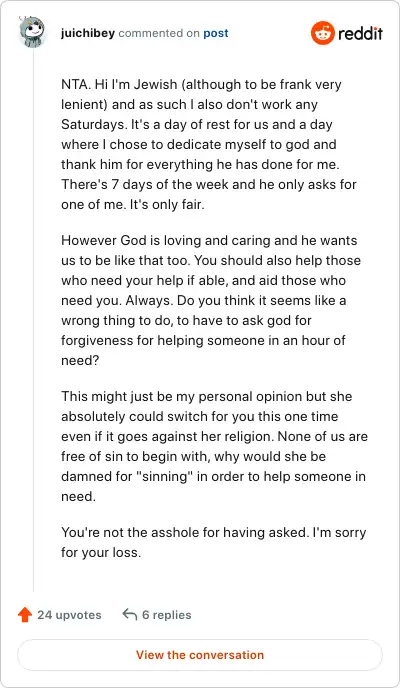Click the paragraph starting "You're not the asshole"
Image resolution: width=400 pixels, height=688 pixels.
(214, 542)
